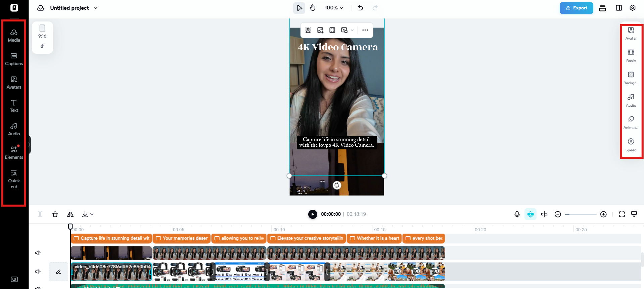Screen dimensions: 644x289
Task: Click the timeline playhead marker
Action: coord(70,227)
